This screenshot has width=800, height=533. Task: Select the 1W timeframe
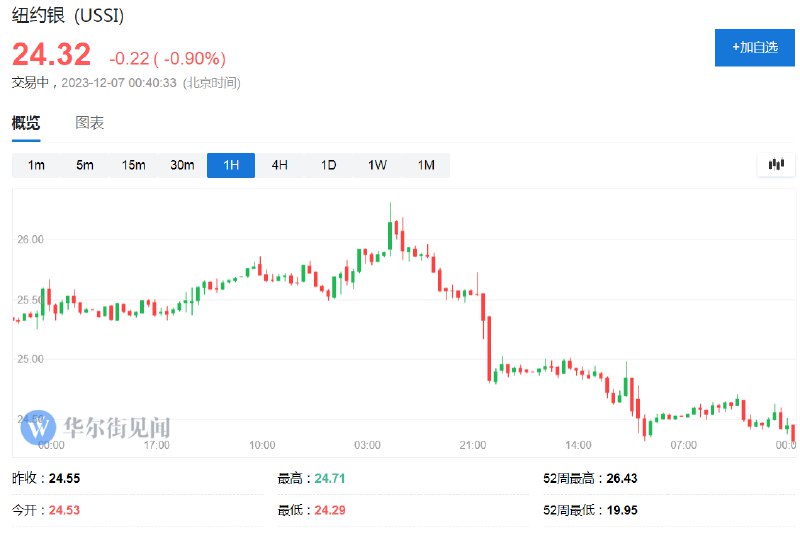pos(377,165)
